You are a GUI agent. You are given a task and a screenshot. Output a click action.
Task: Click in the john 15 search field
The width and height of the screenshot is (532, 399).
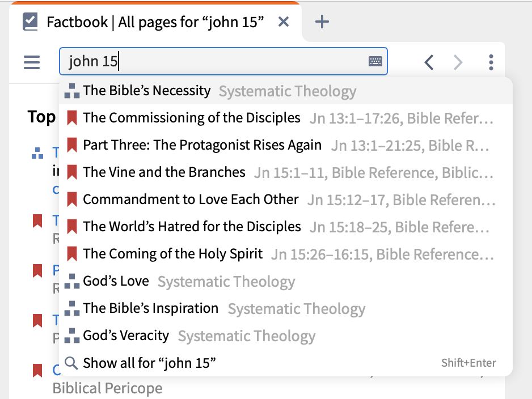pos(223,61)
